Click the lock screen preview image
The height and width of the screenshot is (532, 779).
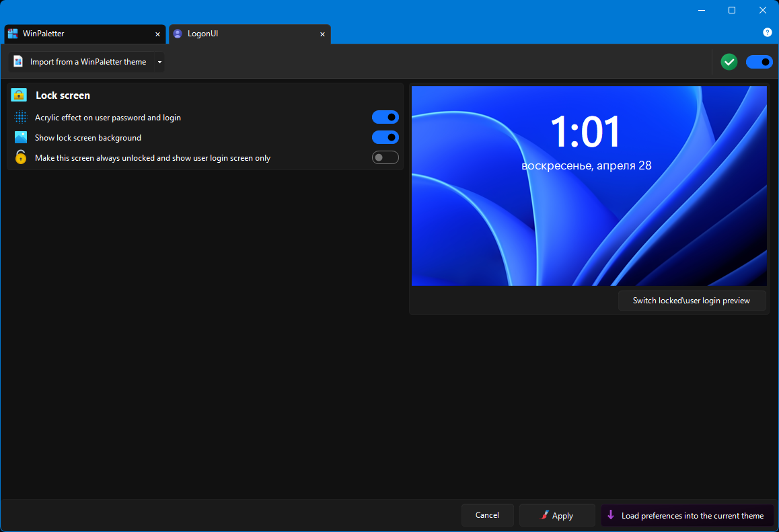[x=589, y=186]
